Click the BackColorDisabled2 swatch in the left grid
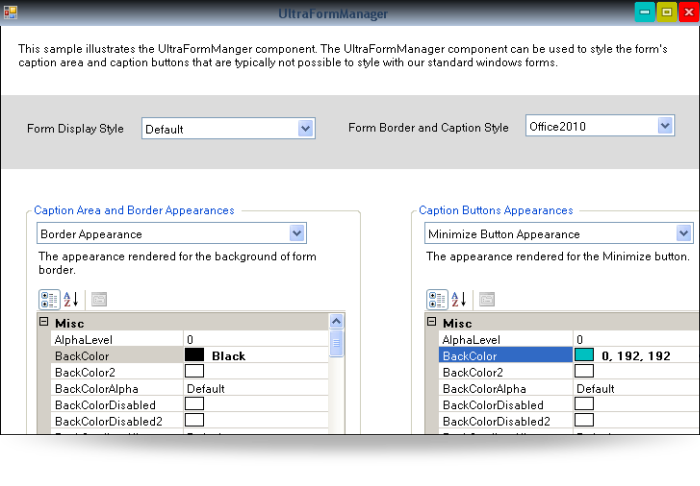The image size is (700, 486). [x=194, y=420]
